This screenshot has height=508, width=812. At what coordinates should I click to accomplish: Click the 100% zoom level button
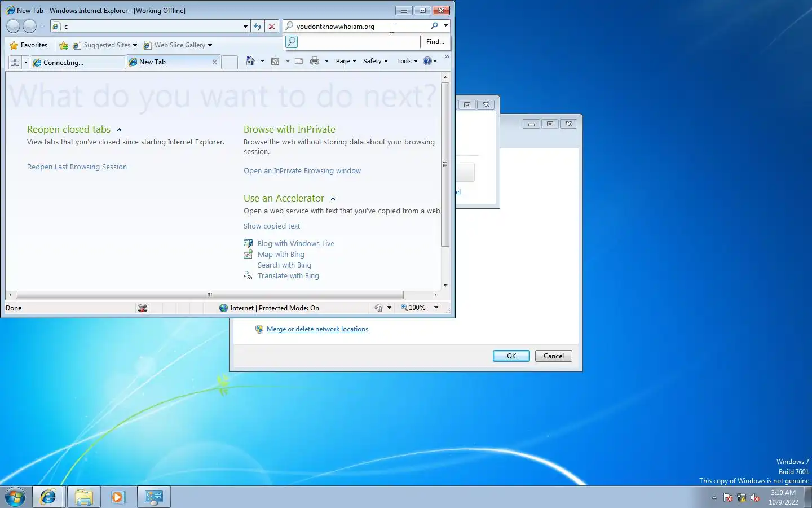click(x=413, y=308)
